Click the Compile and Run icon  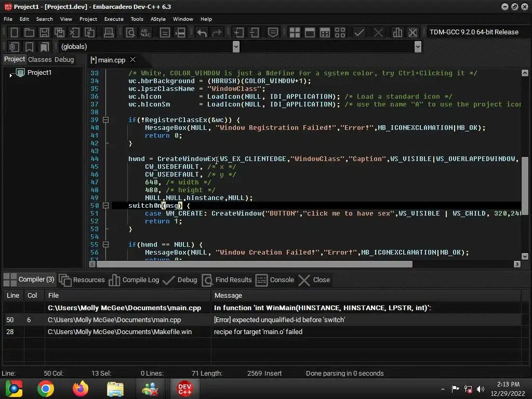point(325,33)
